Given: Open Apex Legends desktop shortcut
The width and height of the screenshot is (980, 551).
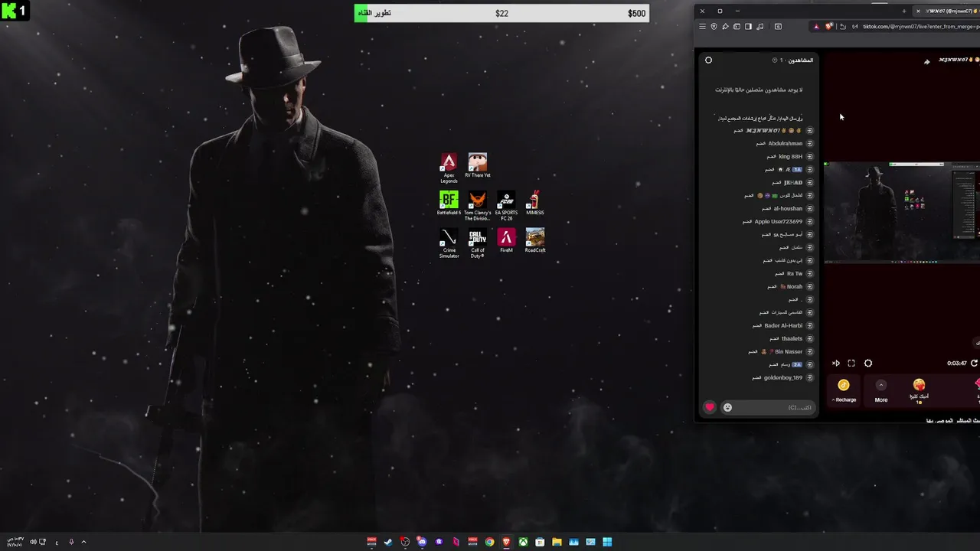Looking at the screenshot, I should click(449, 168).
